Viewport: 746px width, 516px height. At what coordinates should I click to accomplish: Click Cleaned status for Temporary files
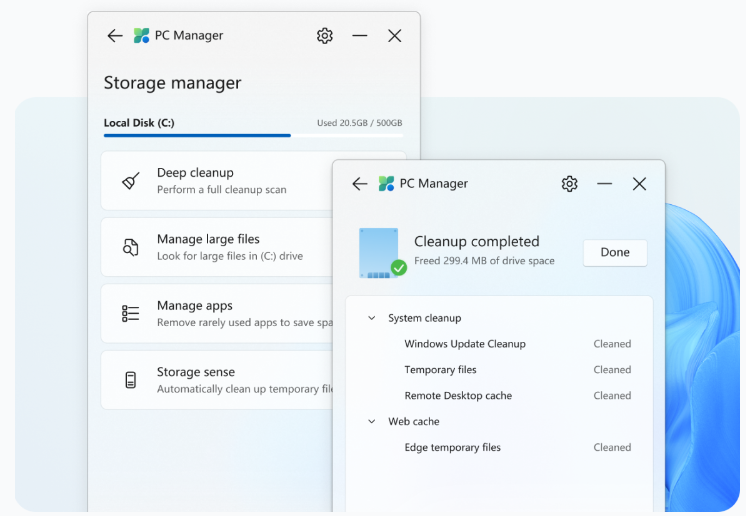click(612, 370)
